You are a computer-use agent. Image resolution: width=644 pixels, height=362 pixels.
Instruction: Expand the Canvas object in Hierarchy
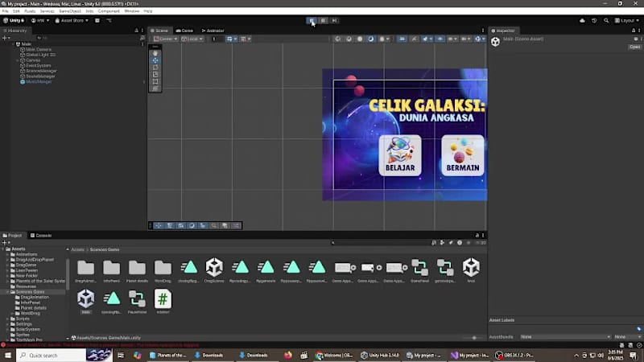pos(17,60)
